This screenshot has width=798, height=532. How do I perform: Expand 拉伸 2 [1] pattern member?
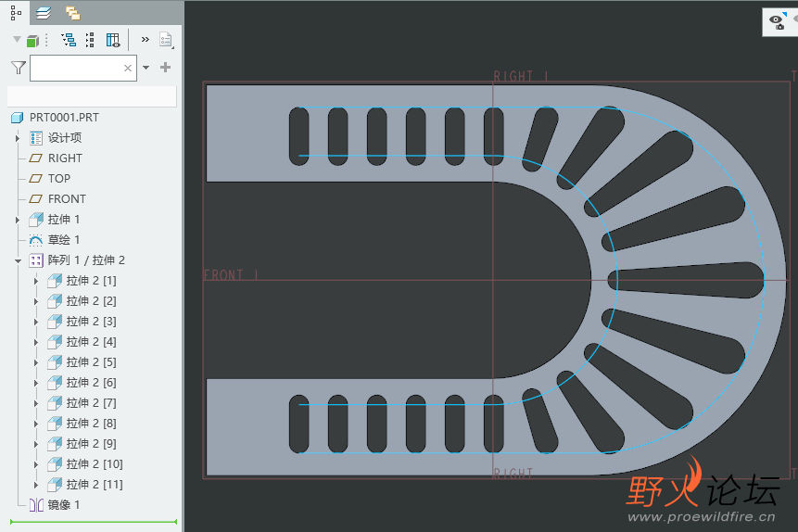(35, 281)
